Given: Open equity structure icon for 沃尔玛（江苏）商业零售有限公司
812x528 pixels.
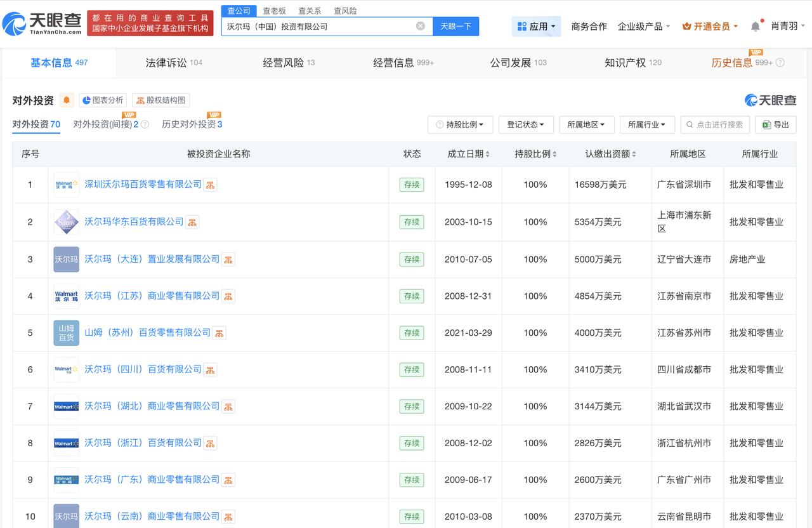Looking at the screenshot, I should [228, 296].
